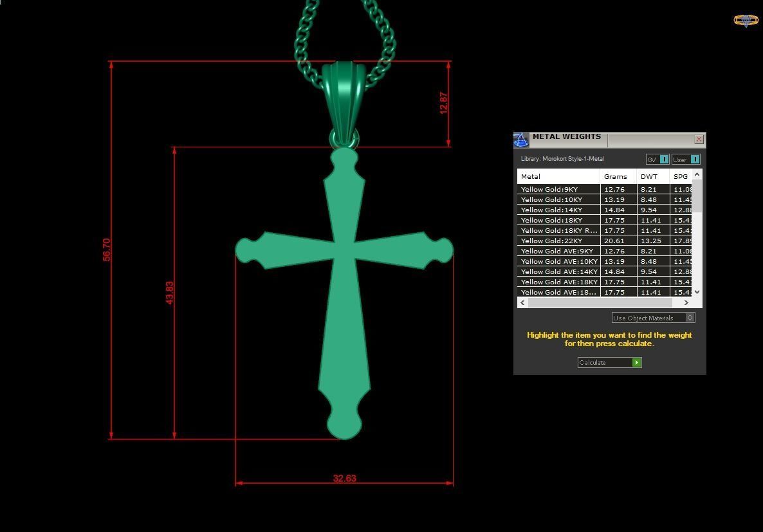Select the Yellow Gold AVE:18KY row
Viewport: 763px width, 532px height.
pyautogui.click(x=604, y=282)
